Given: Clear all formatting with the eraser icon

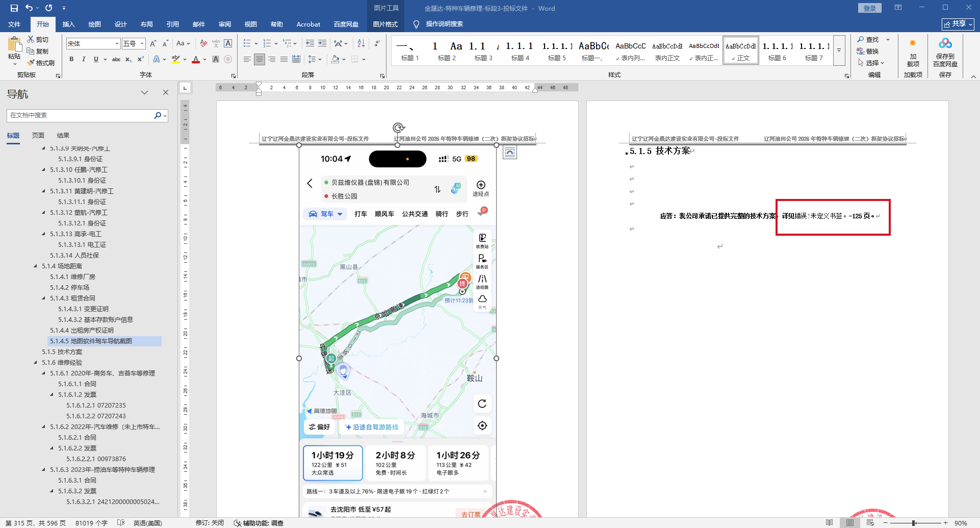Looking at the screenshot, I should coord(203,43).
